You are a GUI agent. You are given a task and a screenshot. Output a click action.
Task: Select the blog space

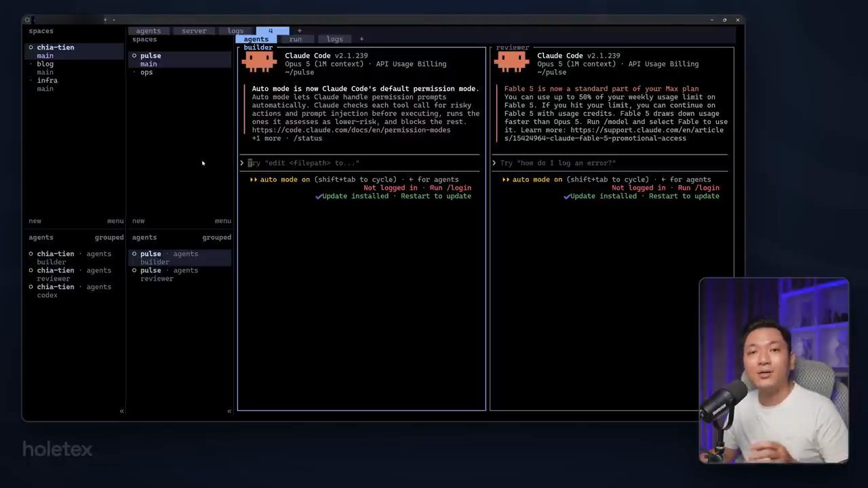pos(45,64)
